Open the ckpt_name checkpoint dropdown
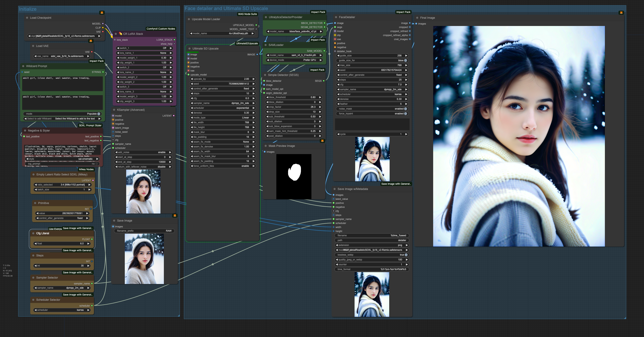This screenshot has width=644, height=337. pos(64,36)
